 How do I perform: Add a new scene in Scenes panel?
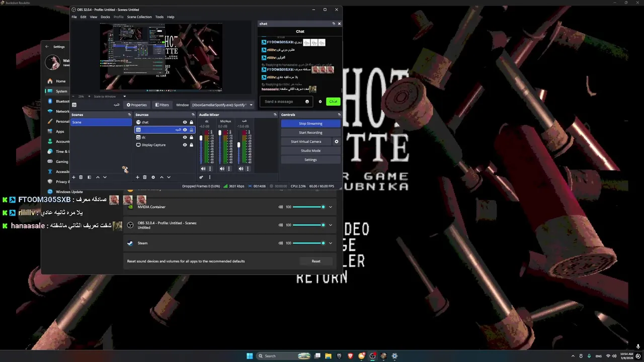click(x=73, y=177)
